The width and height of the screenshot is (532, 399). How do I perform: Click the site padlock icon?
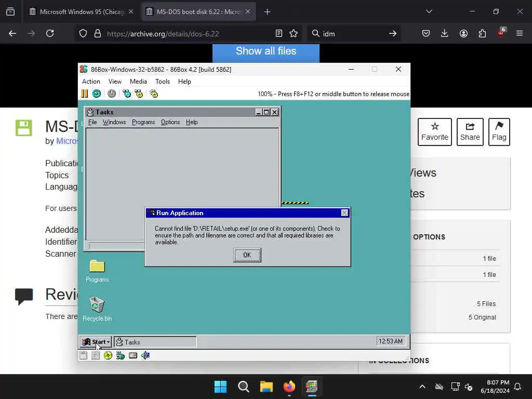tap(98, 33)
